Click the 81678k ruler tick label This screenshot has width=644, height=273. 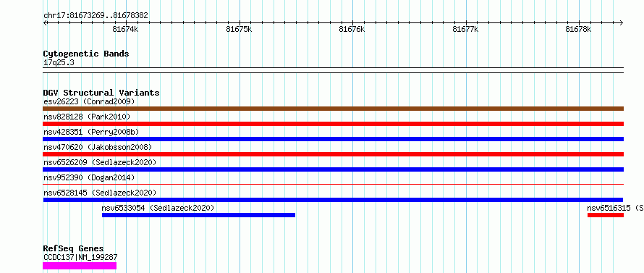click(578, 29)
